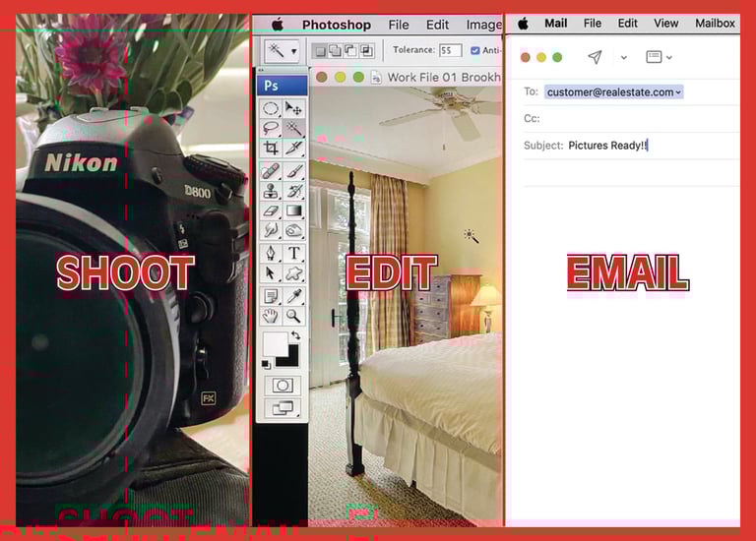Choose New Selection mode in options bar
Screen dimensions: 756x541
point(319,50)
